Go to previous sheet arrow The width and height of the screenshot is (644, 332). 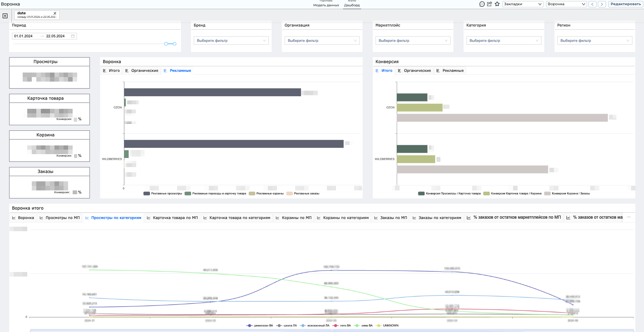593,4
